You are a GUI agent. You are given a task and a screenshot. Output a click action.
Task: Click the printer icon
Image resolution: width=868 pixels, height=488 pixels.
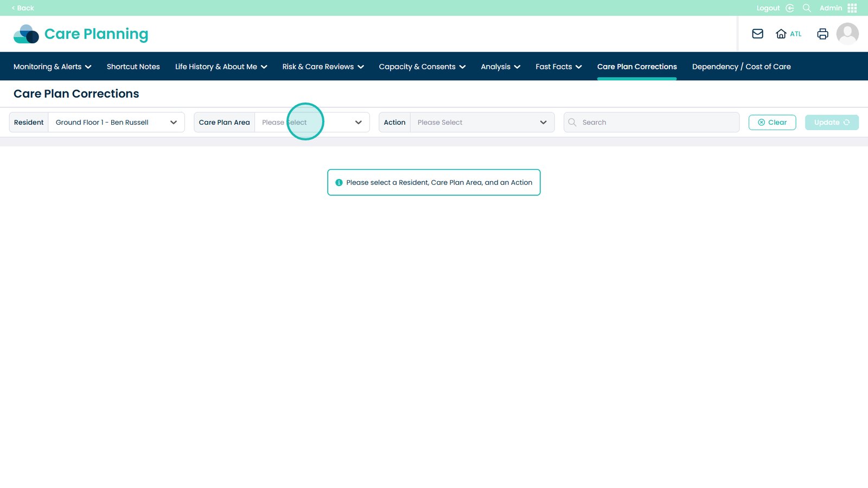822,34
